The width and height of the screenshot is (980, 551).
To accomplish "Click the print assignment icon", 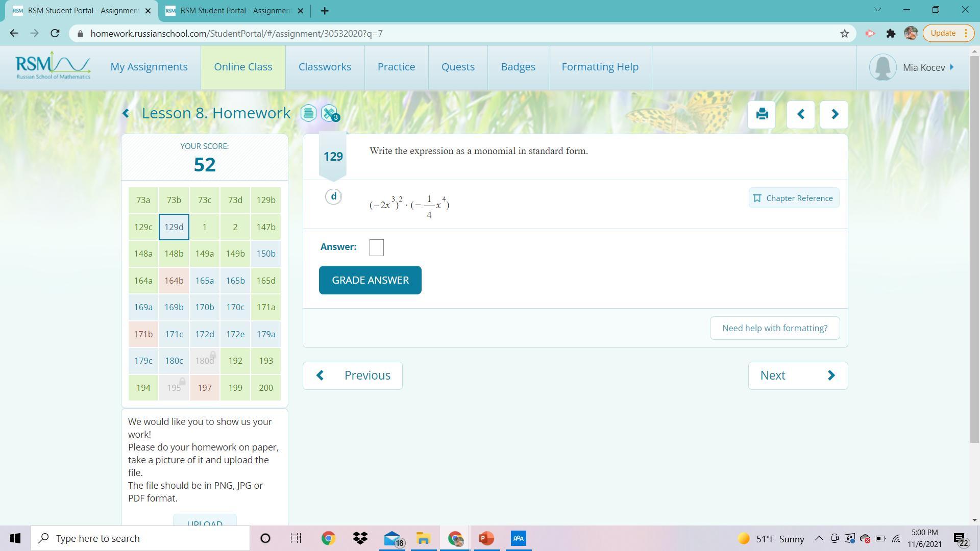I will pos(762,114).
